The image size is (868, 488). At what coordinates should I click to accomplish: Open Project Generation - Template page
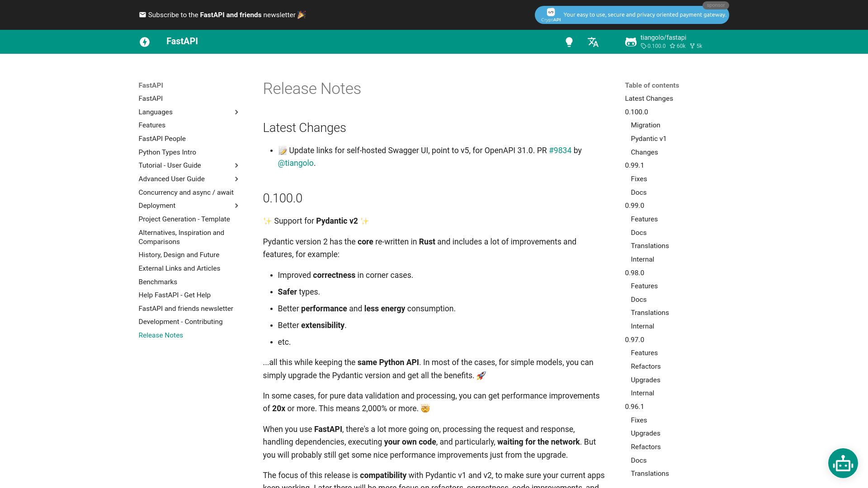pos(184,219)
